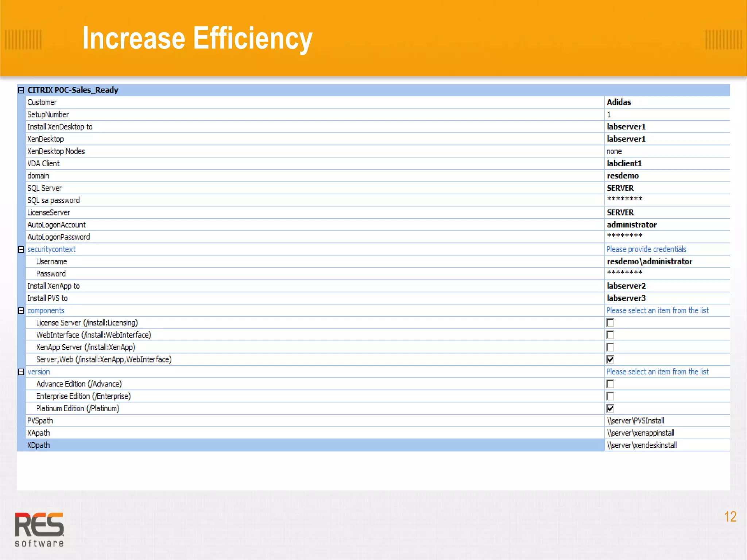Edit XApath value \\server\xenappinstall
Screen dimensions: 747x560
[x=640, y=433]
